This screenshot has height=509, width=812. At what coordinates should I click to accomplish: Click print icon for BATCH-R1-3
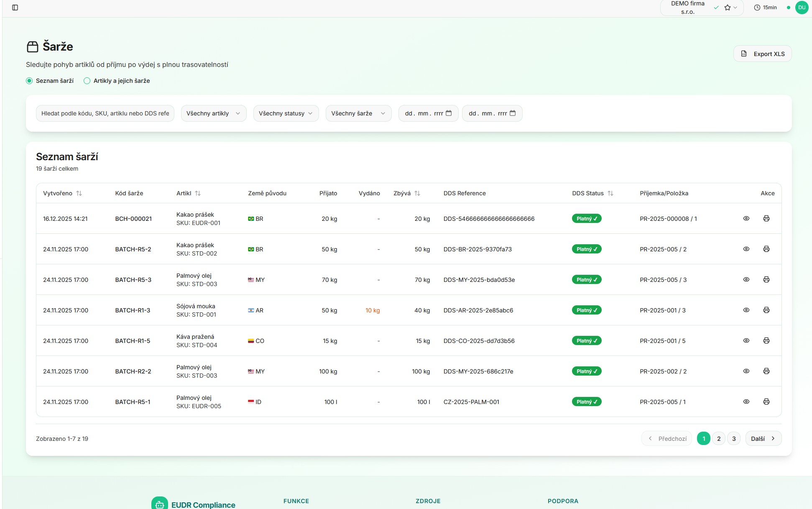(766, 310)
